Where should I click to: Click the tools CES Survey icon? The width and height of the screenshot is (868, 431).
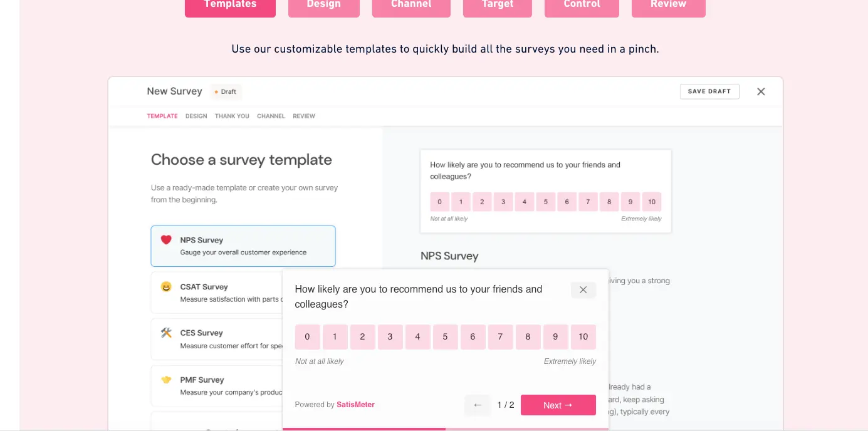(166, 333)
